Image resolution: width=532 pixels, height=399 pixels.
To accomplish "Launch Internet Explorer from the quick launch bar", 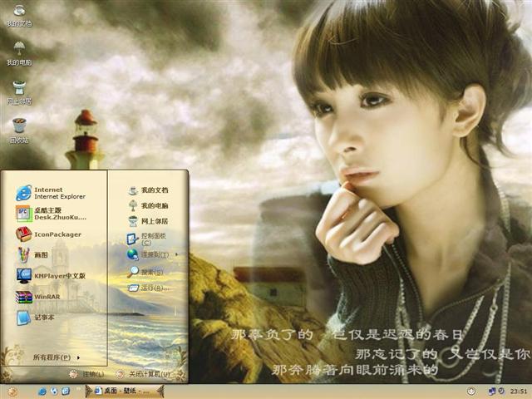I will pos(42,392).
